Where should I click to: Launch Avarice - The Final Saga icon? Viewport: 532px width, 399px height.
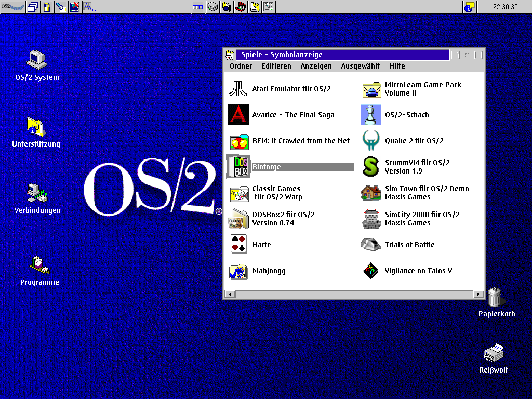point(238,115)
